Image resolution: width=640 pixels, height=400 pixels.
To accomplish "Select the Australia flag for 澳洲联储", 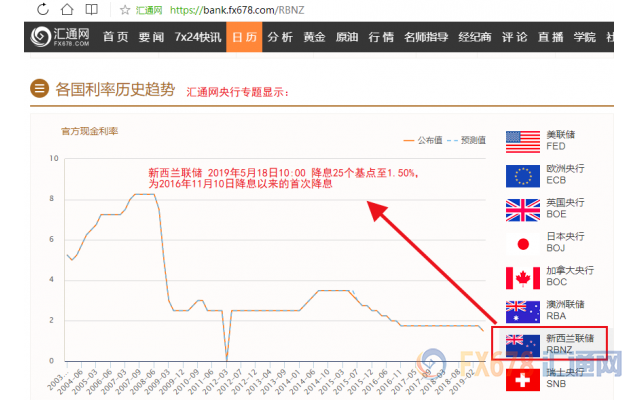I will pos(523,312).
